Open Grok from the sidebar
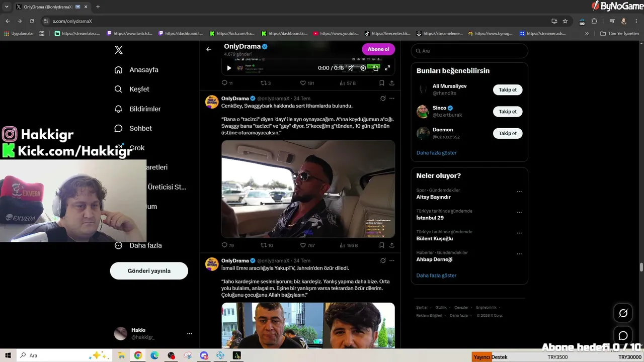This screenshot has height=362, width=644. (137, 148)
